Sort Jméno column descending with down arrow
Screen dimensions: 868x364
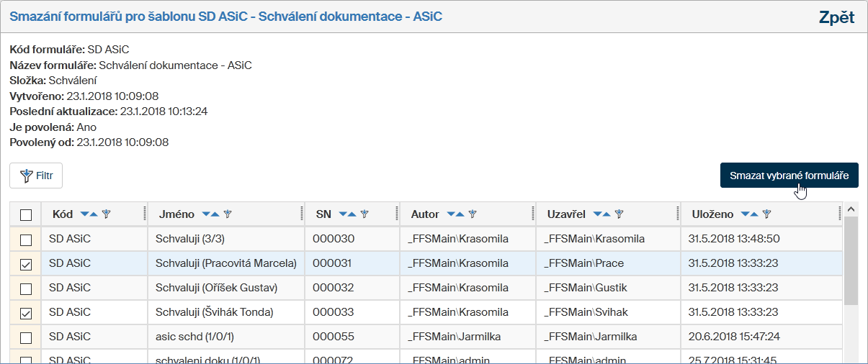pyautogui.click(x=207, y=214)
